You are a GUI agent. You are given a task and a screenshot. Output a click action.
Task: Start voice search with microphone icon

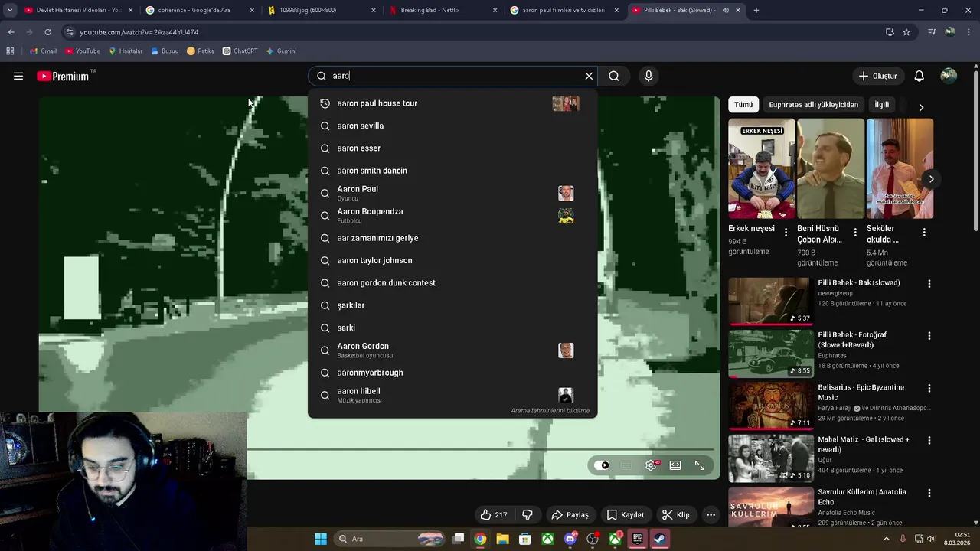(x=648, y=76)
